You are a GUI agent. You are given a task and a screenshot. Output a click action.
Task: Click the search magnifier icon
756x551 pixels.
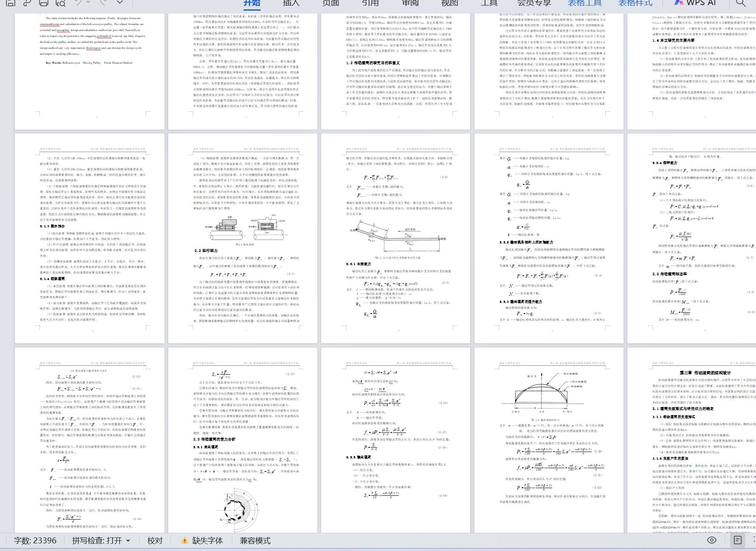[x=741, y=3]
